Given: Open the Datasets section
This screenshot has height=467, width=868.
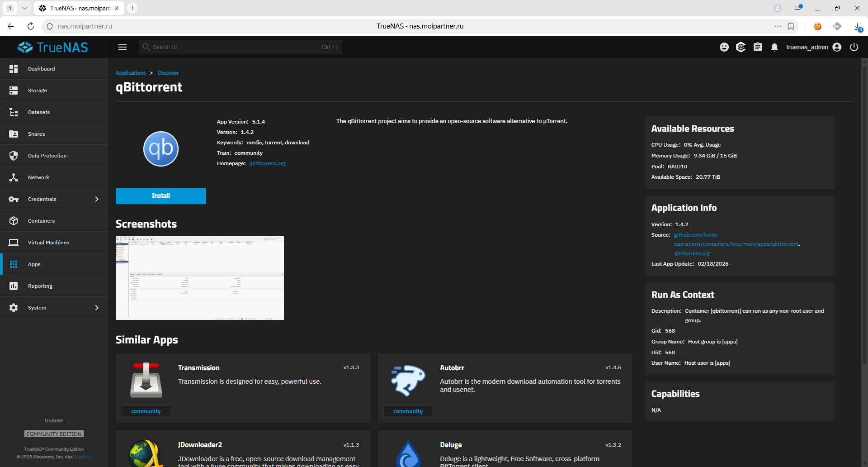Looking at the screenshot, I should click(39, 112).
